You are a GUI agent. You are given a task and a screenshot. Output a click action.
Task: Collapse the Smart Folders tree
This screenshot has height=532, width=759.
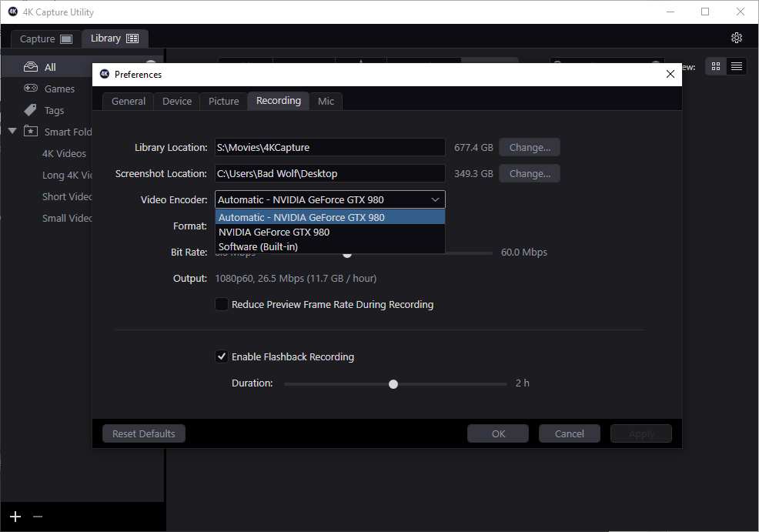(x=12, y=131)
